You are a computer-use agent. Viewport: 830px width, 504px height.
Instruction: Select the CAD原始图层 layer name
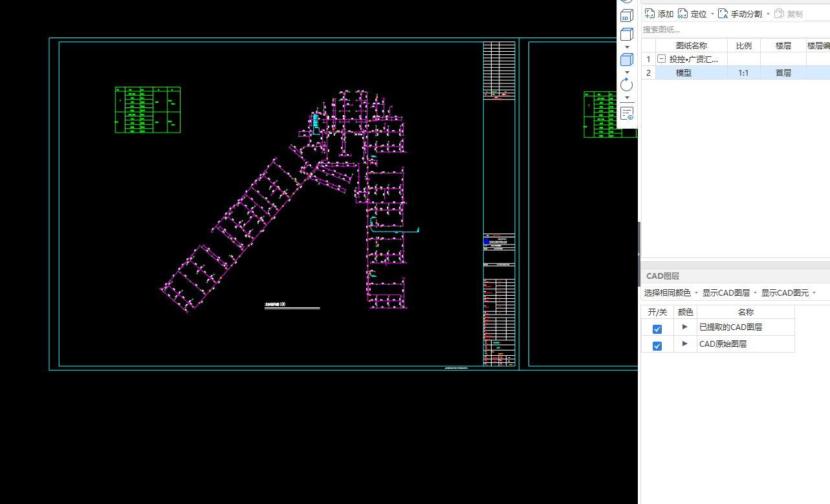(723, 344)
